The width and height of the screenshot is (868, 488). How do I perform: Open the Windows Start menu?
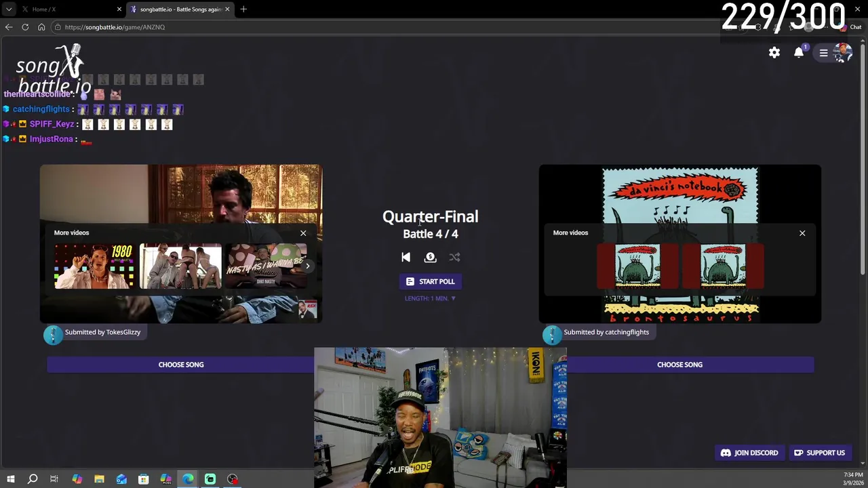point(10,479)
